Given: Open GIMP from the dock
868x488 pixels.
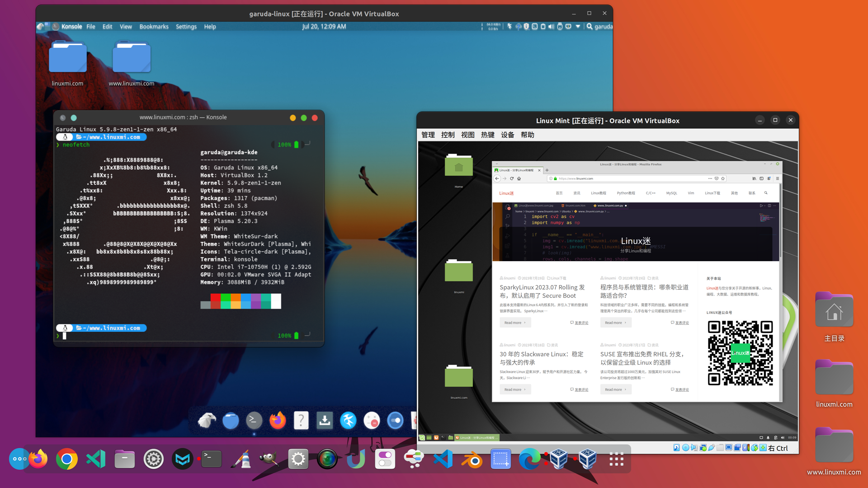Looking at the screenshot, I should 269,460.
